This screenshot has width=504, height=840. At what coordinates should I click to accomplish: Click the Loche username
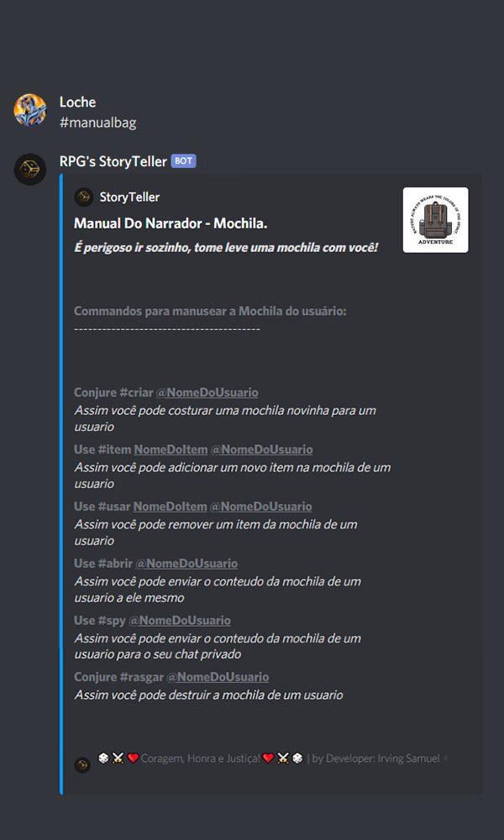coord(77,102)
